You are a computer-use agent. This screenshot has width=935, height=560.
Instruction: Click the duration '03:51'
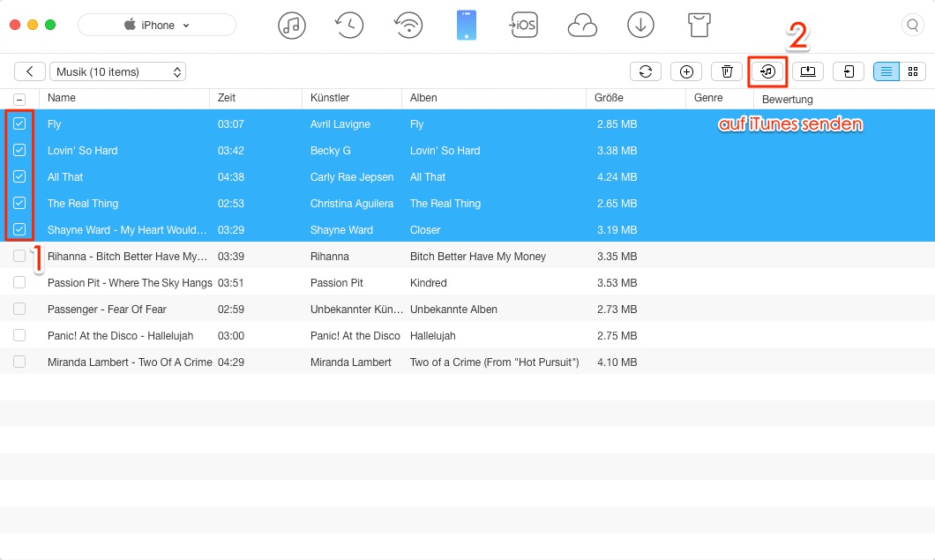point(231,283)
